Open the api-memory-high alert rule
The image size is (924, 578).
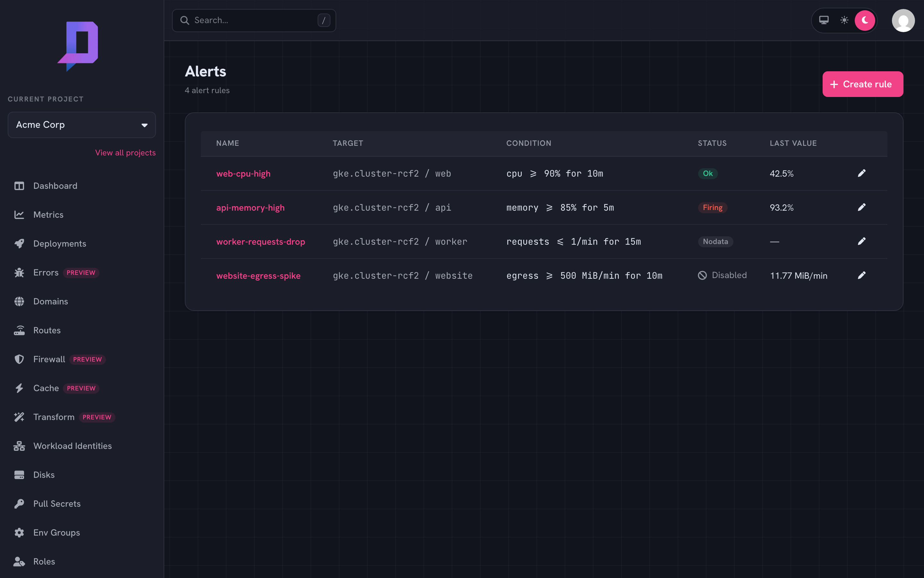coord(250,207)
